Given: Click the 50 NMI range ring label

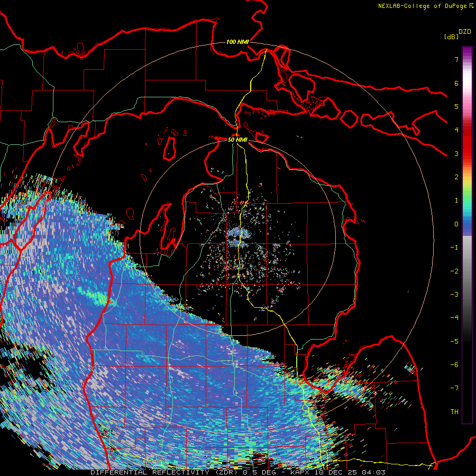Looking at the screenshot, I should [x=237, y=140].
